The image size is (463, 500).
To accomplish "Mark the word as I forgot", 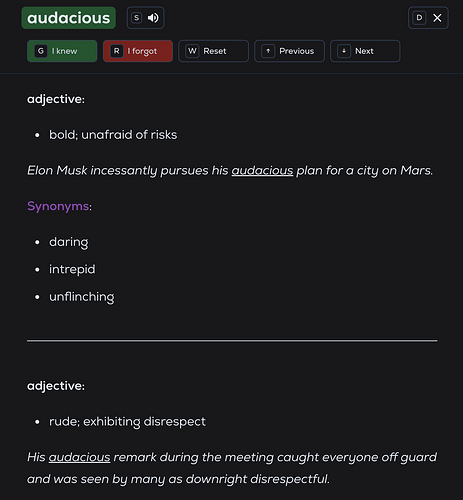I will coord(138,51).
